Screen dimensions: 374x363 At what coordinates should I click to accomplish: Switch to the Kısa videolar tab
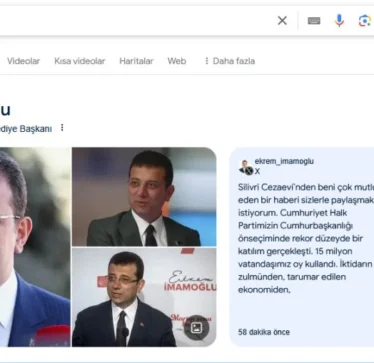[80, 61]
